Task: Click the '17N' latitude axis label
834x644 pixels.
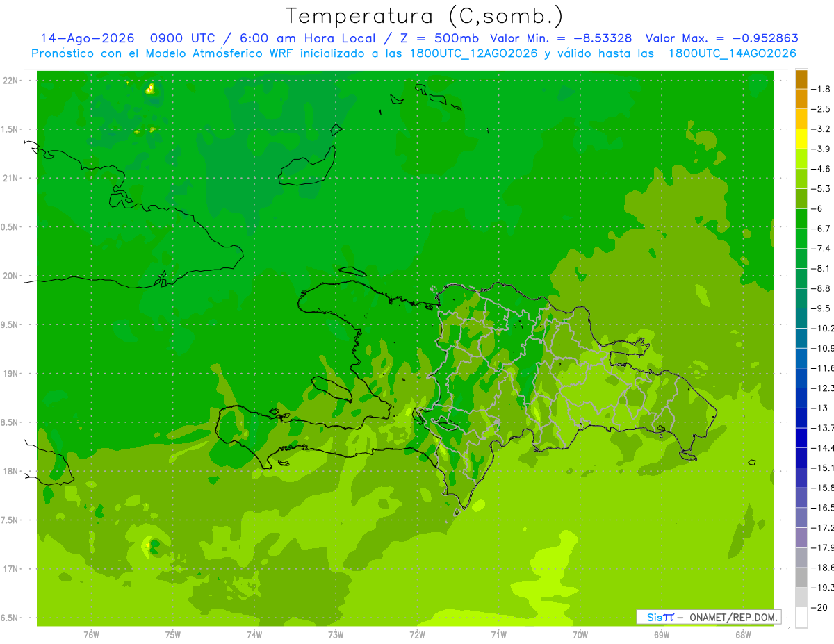Action: [x=11, y=569]
